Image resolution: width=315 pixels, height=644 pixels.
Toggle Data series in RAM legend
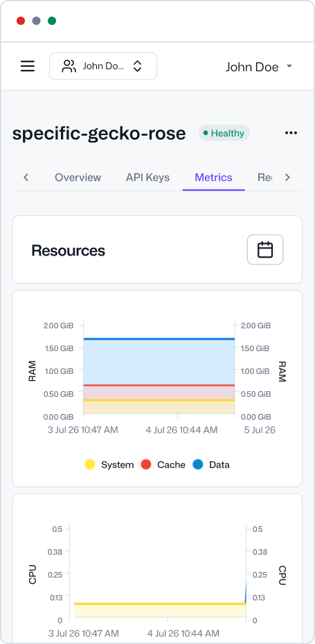[211, 465]
